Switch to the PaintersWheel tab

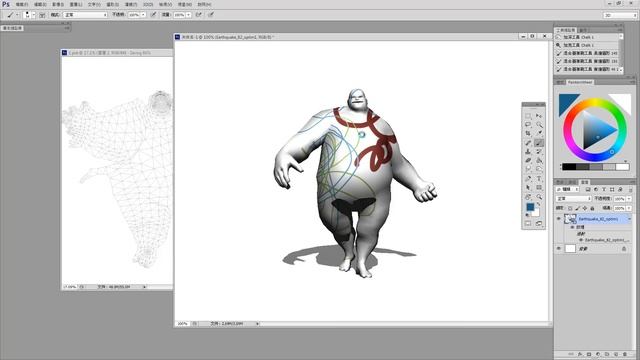[580, 82]
